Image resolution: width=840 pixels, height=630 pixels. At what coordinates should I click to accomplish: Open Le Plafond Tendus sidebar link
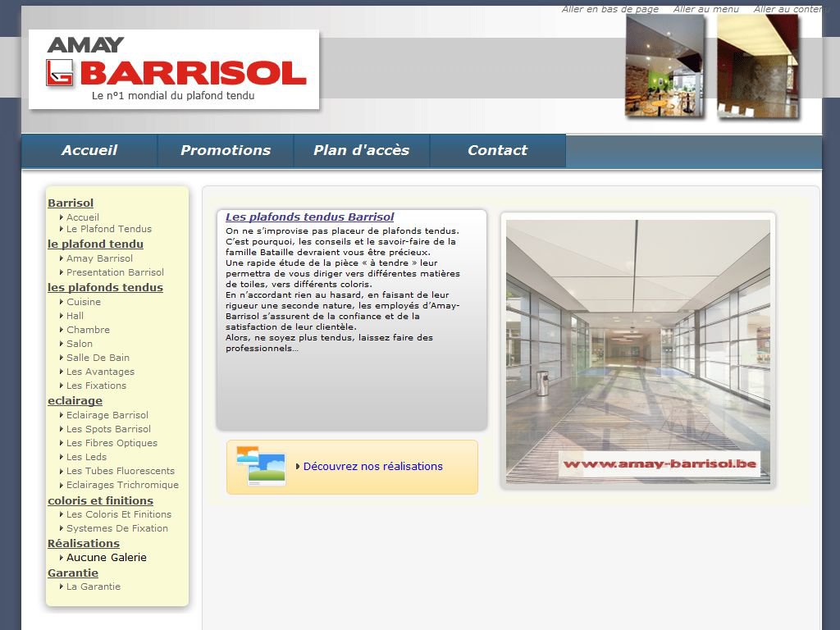coord(109,230)
